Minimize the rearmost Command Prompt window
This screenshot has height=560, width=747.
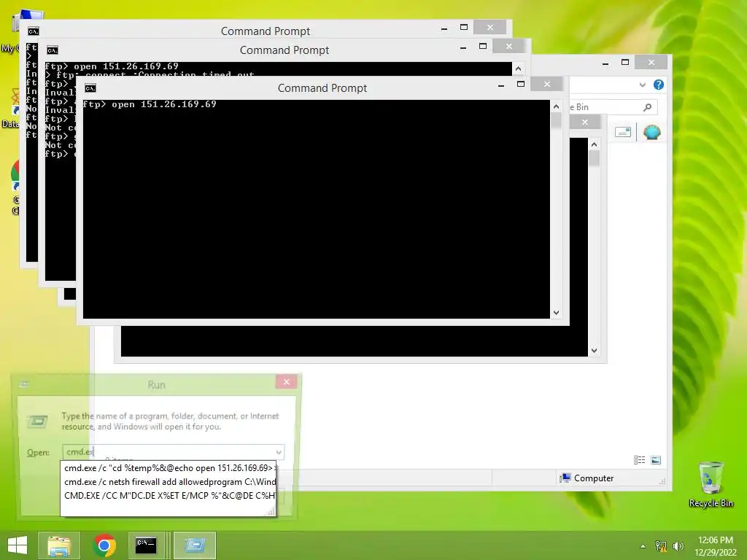[444, 28]
